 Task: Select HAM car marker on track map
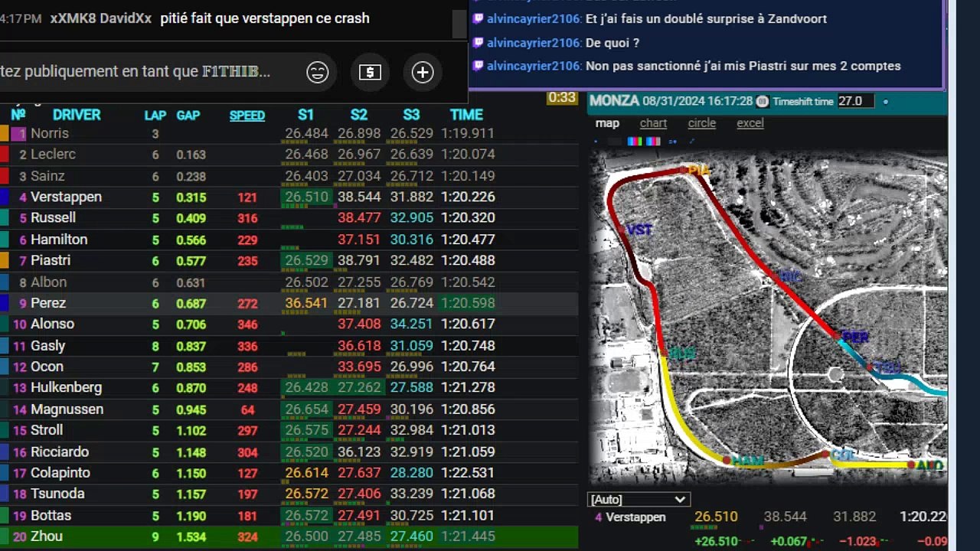747,461
